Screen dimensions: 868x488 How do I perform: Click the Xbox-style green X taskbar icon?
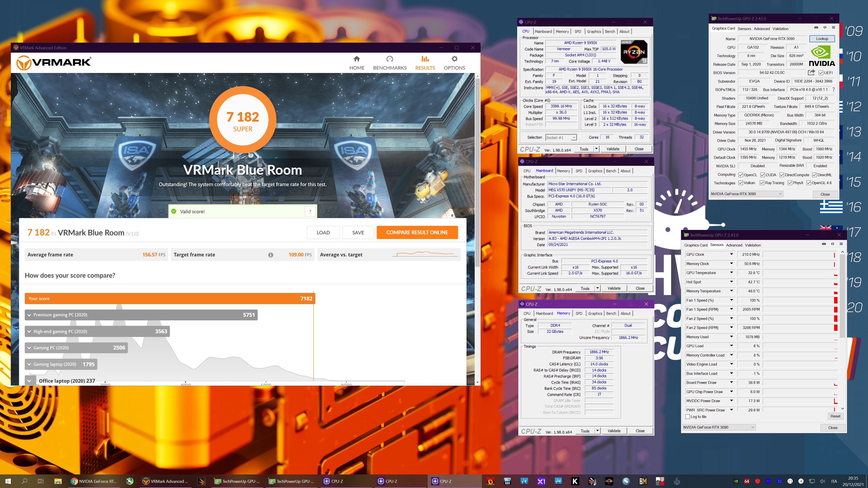130,481
